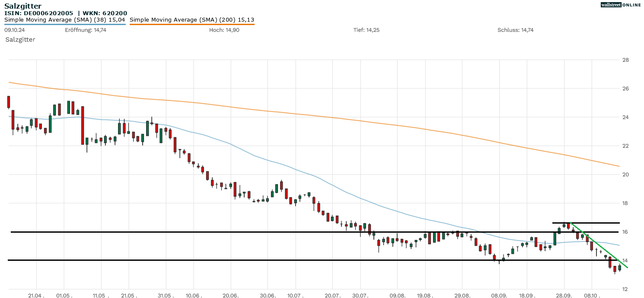Click the Tief: 14,25 value
This screenshot has height=298, width=644.
click(x=366, y=30)
